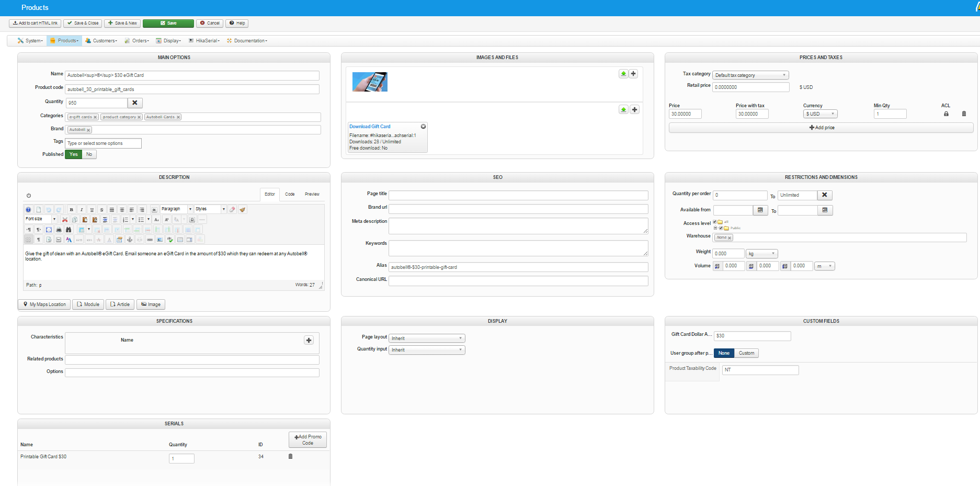Expand the Public access level tree node
The image size is (980, 486).
(715, 228)
